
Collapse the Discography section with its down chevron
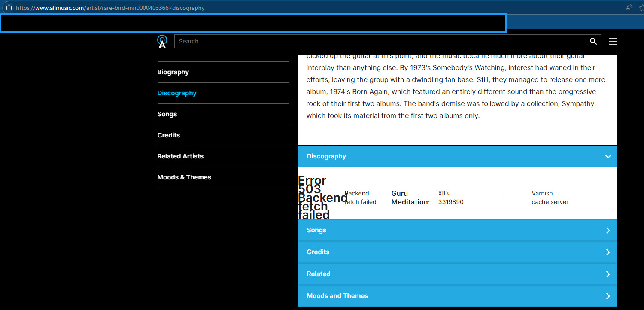point(608,156)
